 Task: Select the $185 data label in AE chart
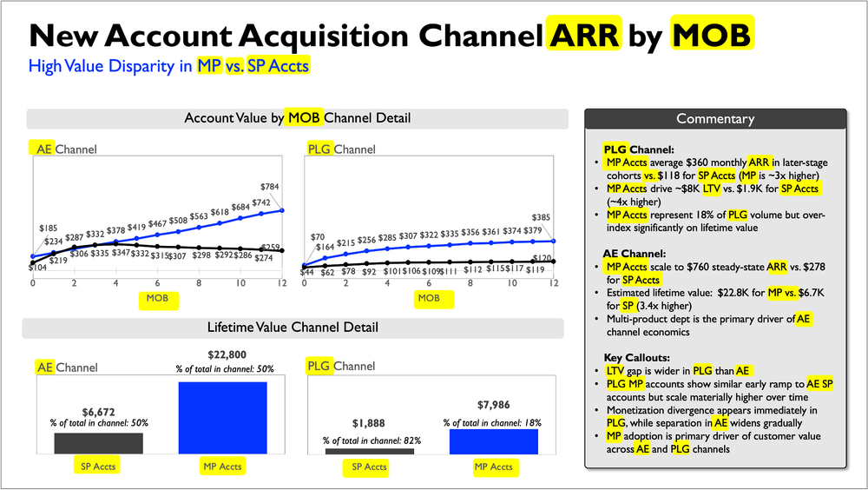(x=48, y=228)
